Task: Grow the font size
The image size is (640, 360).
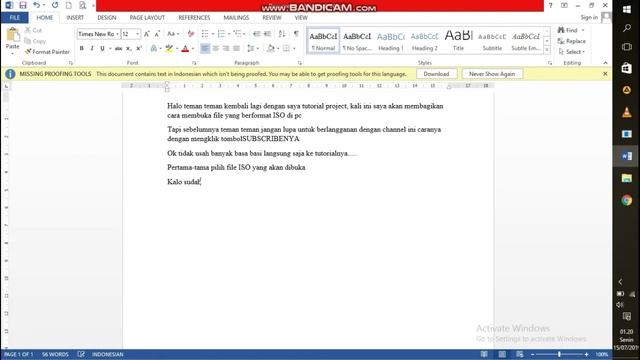Action: tap(147, 34)
